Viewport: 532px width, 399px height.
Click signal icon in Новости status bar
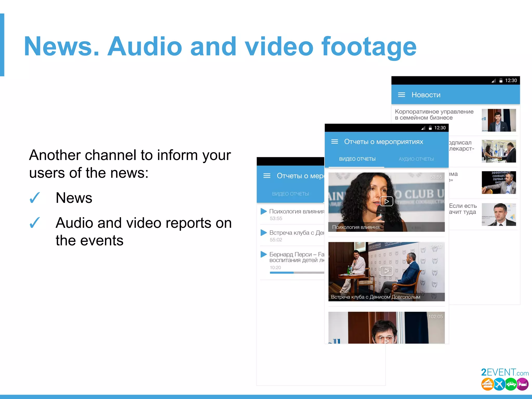click(494, 81)
